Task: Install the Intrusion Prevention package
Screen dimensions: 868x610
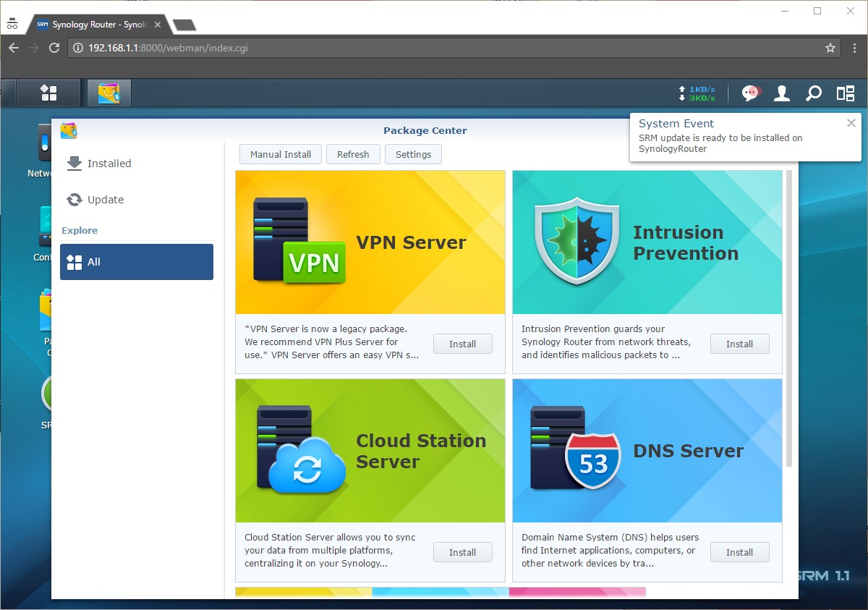Action: point(740,344)
